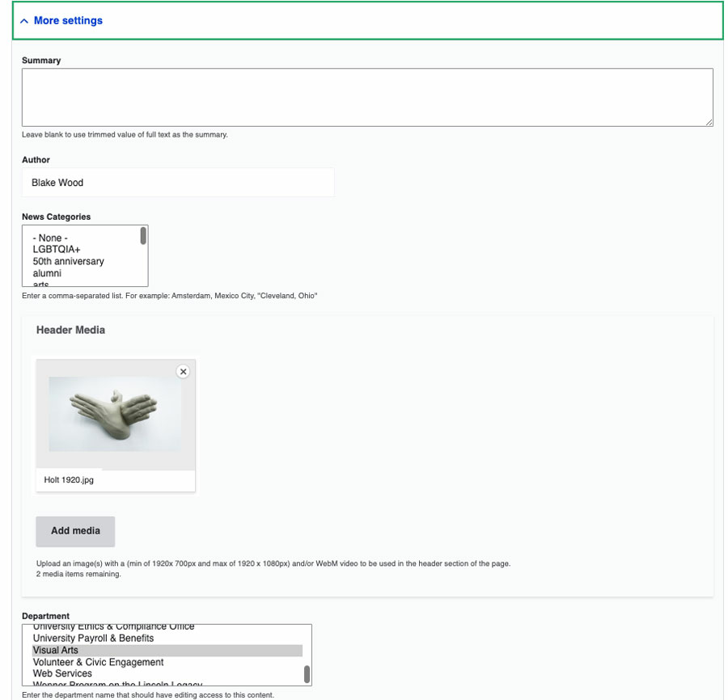The width and height of the screenshot is (728, 700).
Task: Click the Department list scrollbar thumb
Action: click(307, 674)
